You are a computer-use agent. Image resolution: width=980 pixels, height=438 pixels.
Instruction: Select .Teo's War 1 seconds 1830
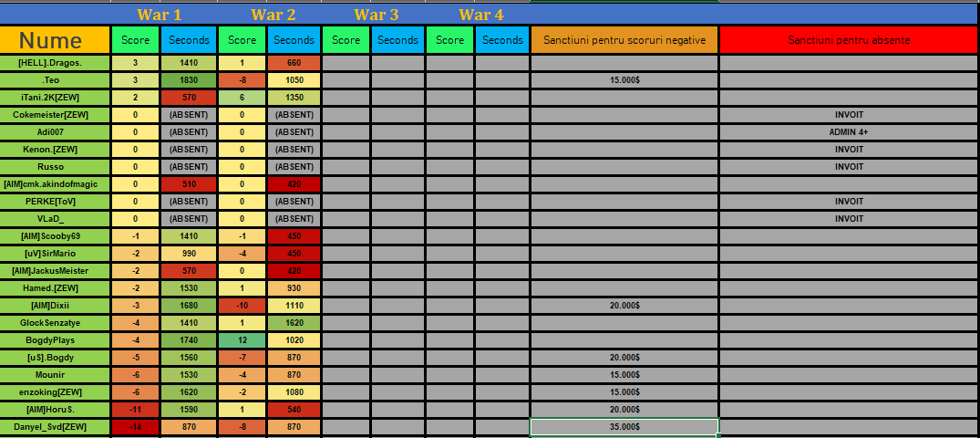click(189, 80)
